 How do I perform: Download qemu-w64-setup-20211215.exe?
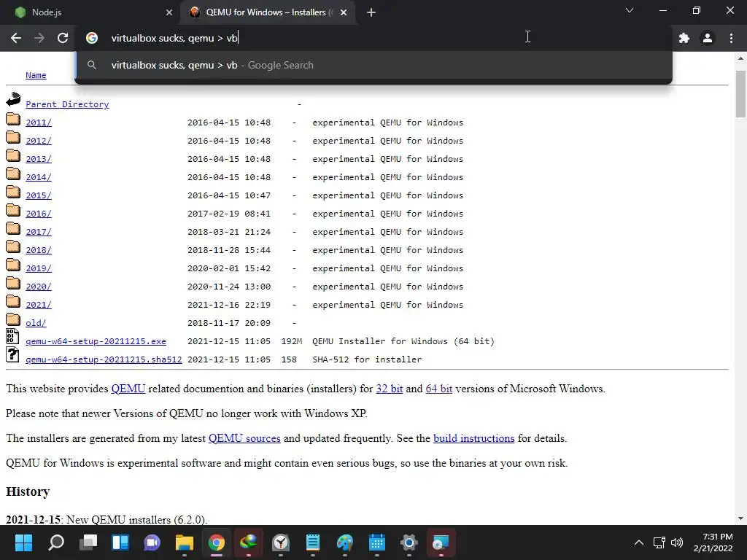point(96,341)
